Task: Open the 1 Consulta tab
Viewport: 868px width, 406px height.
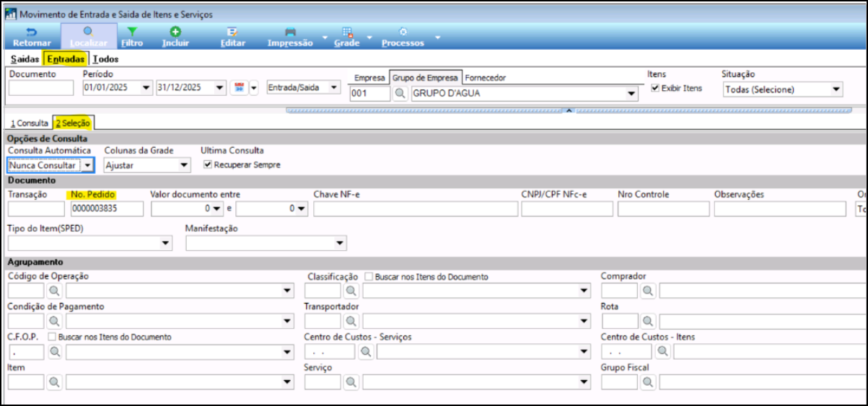Action: 29,123
